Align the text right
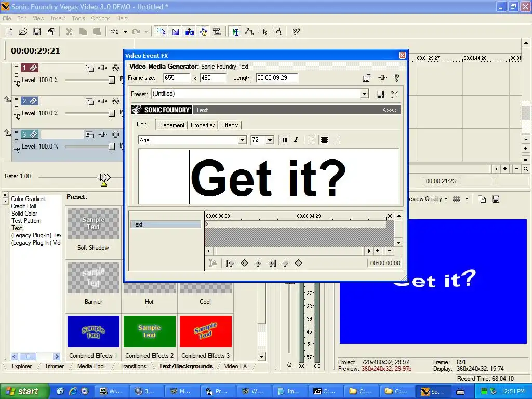Screen dimensions: 532x399 pos(336,140)
